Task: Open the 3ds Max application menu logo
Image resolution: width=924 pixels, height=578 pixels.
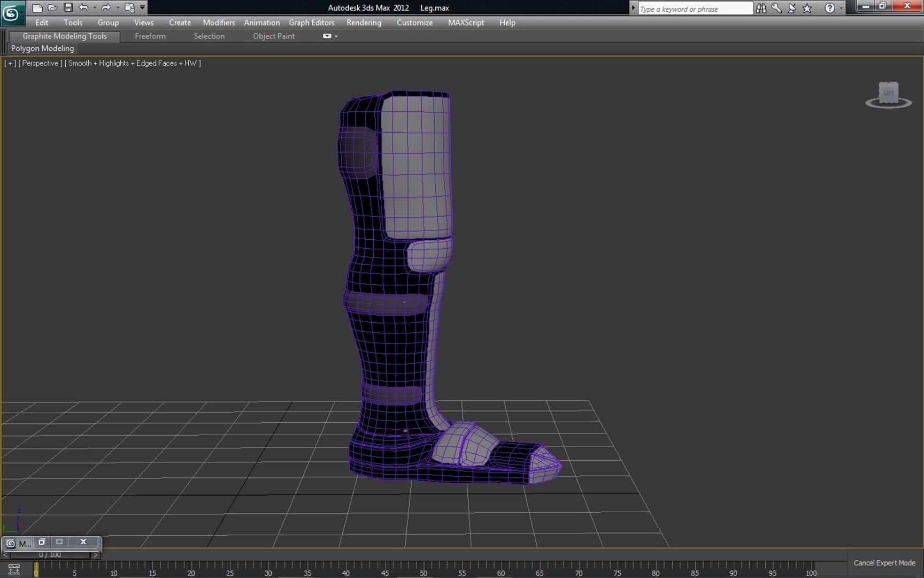Action: 12,13
